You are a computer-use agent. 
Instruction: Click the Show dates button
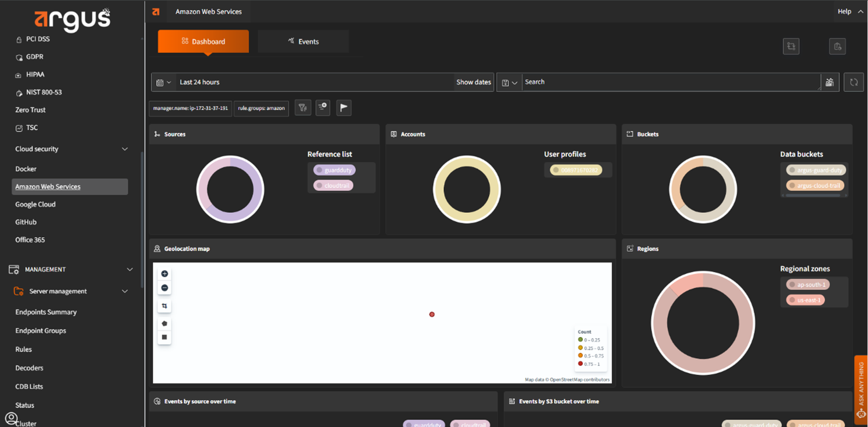(x=473, y=82)
